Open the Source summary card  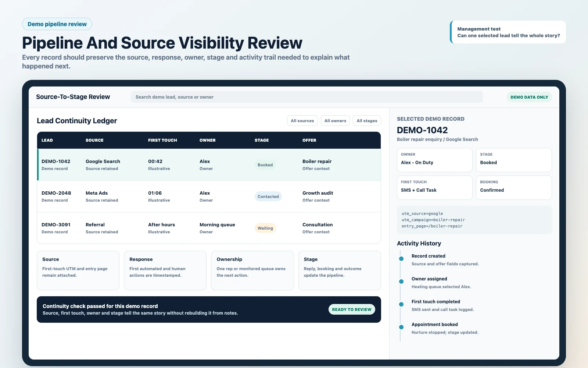78,270
